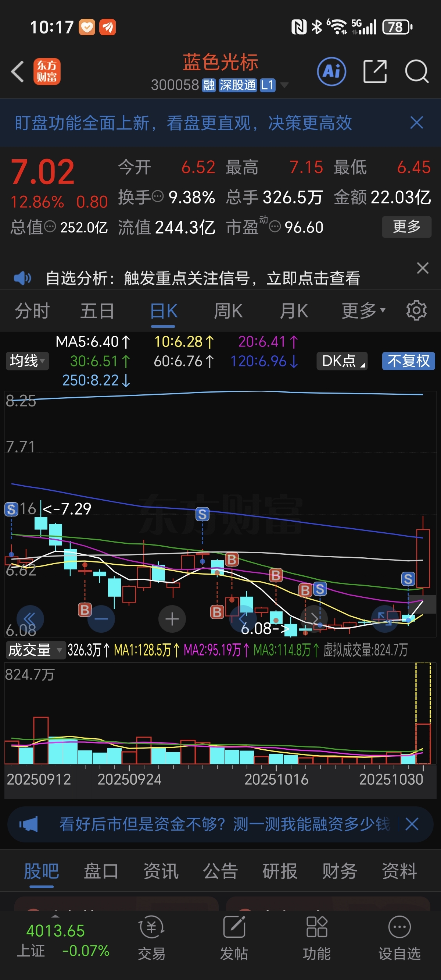
Task: Open 功能 features menu
Action: [x=317, y=938]
